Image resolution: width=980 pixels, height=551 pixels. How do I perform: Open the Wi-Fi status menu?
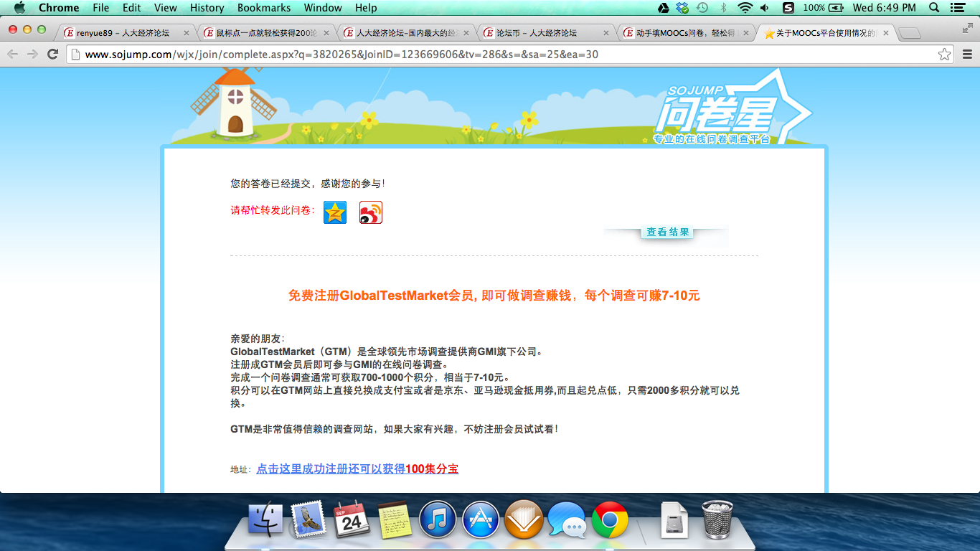click(745, 8)
